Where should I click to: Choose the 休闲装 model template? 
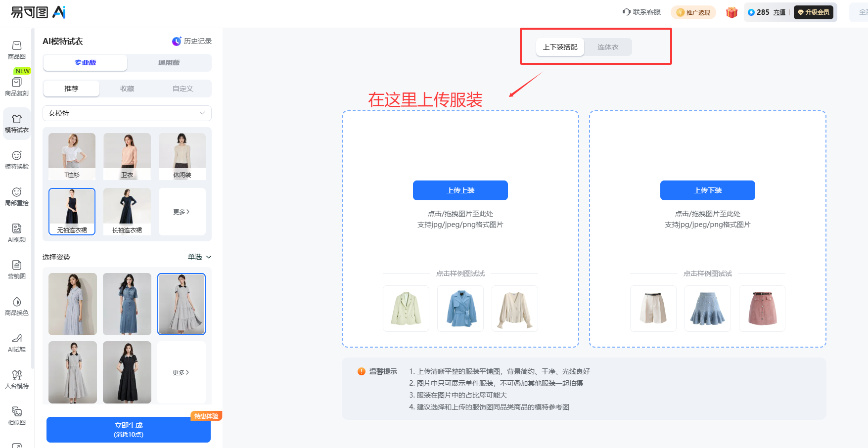click(182, 156)
